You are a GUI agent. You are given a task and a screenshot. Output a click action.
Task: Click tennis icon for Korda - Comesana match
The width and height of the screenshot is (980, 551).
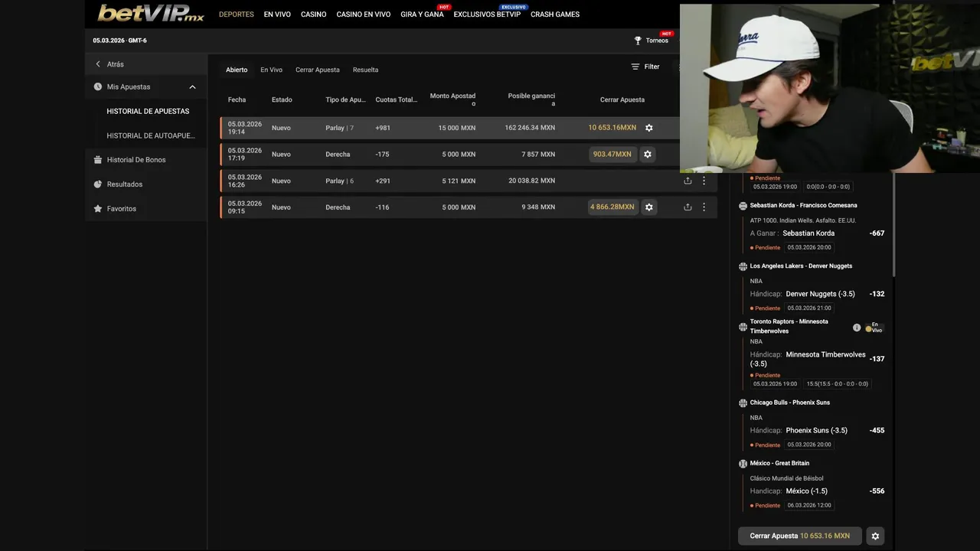pos(743,206)
